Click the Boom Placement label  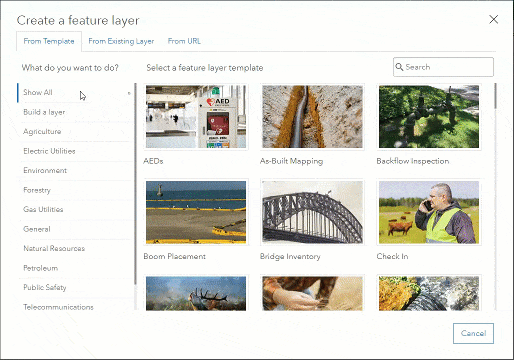pos(174,256)
